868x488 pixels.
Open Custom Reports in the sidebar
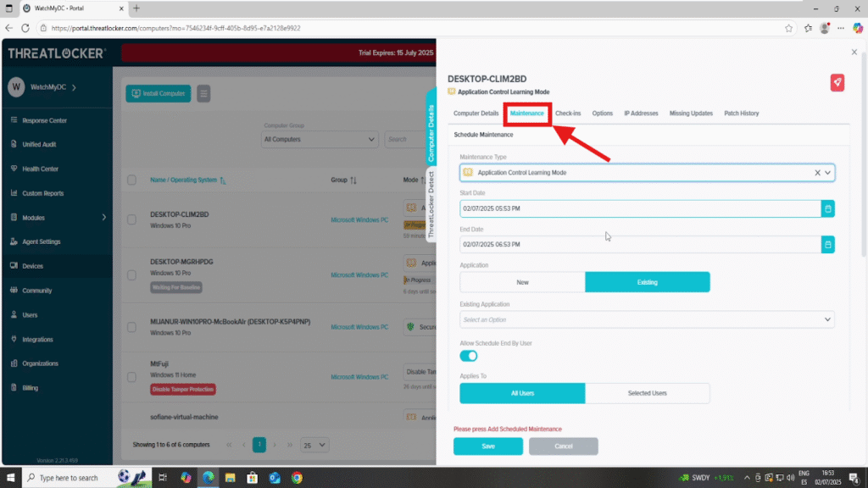42,193
